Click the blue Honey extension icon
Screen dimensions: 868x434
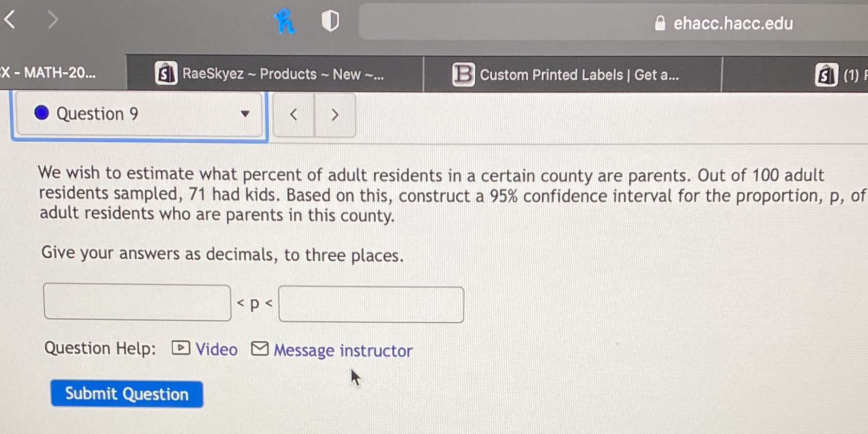pos(285,21)
